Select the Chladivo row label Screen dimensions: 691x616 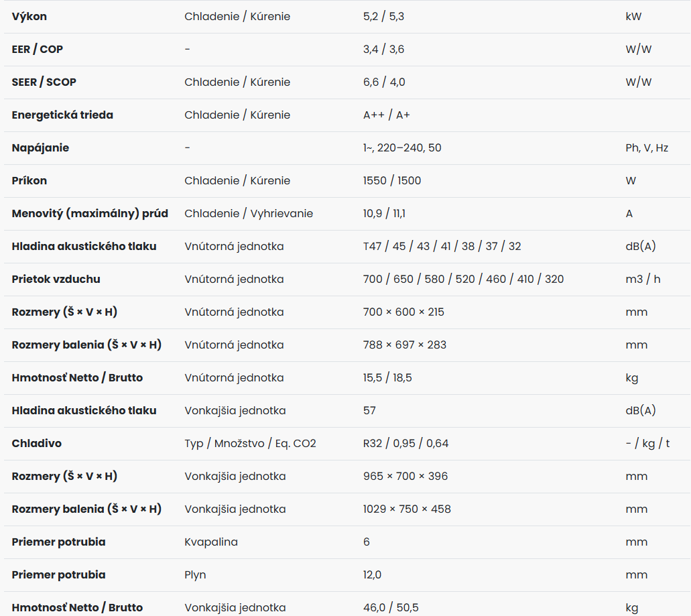(x=37, y=444)
